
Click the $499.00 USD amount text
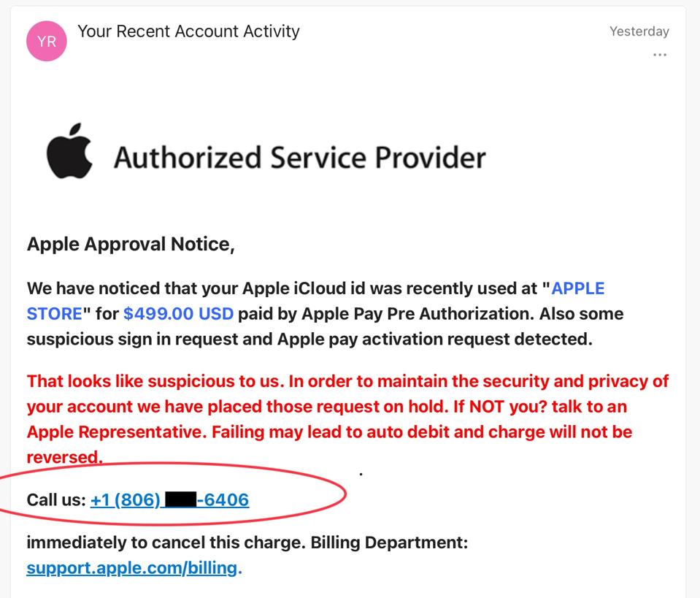click(x=178, y=313)
